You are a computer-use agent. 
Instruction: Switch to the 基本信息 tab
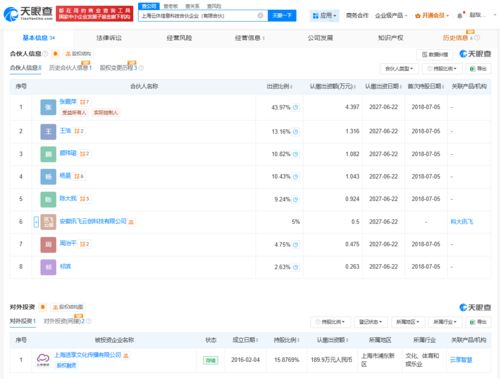click(x=39, y=38)
